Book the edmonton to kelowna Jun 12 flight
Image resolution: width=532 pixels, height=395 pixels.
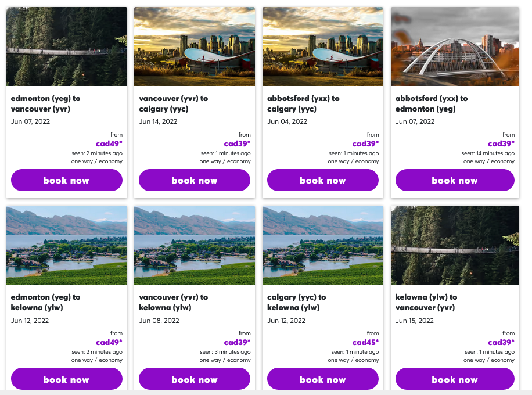coord(66,379)
